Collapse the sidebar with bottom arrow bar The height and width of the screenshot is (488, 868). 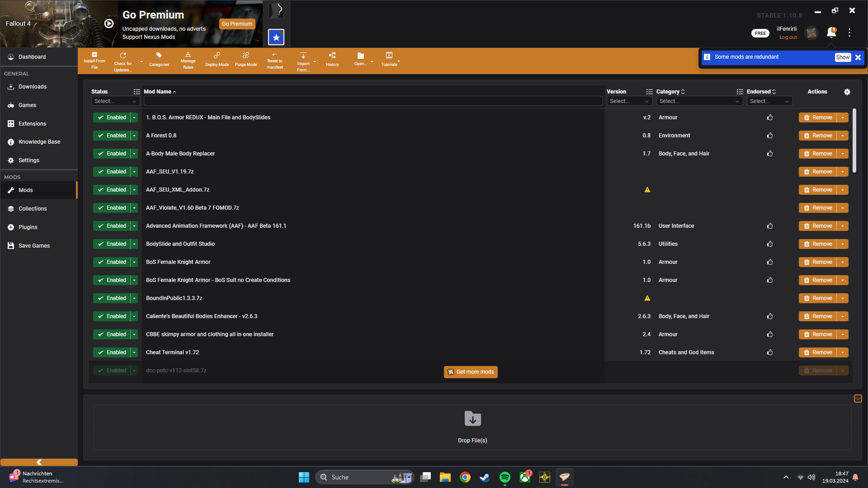(39, 462)
